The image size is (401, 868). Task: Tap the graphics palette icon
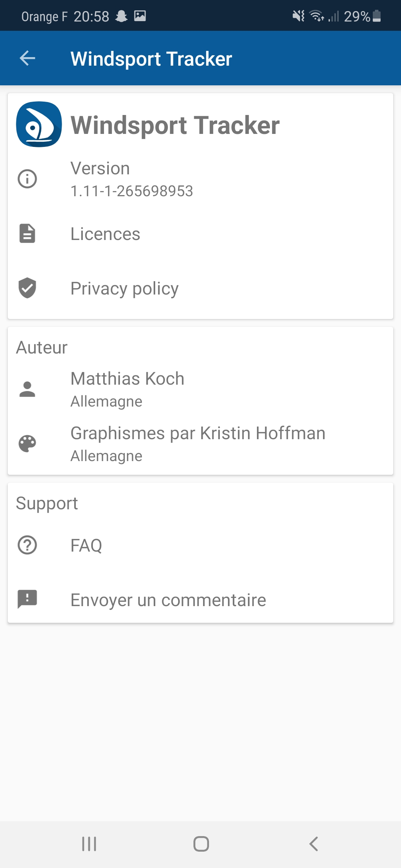(27, 444)
